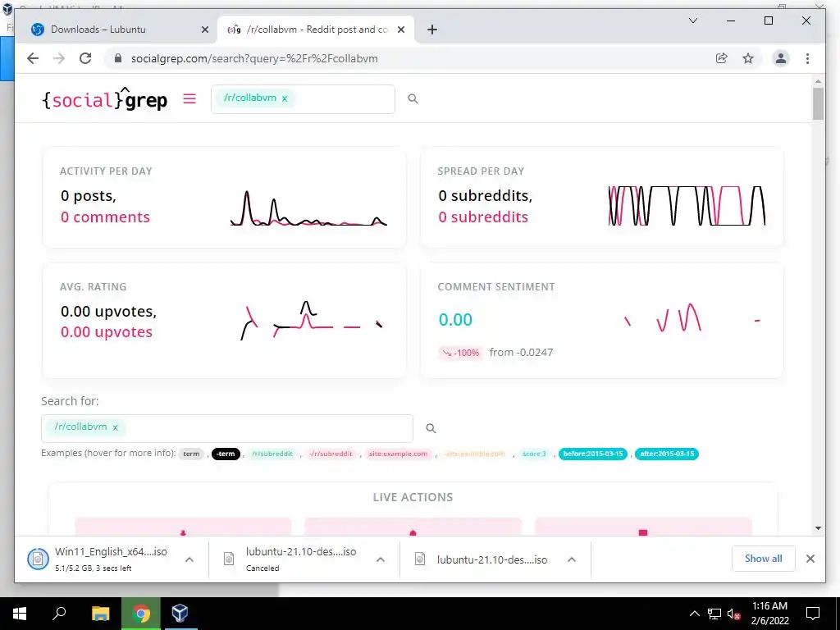Run search with top magnifier icon

point(413,98)
